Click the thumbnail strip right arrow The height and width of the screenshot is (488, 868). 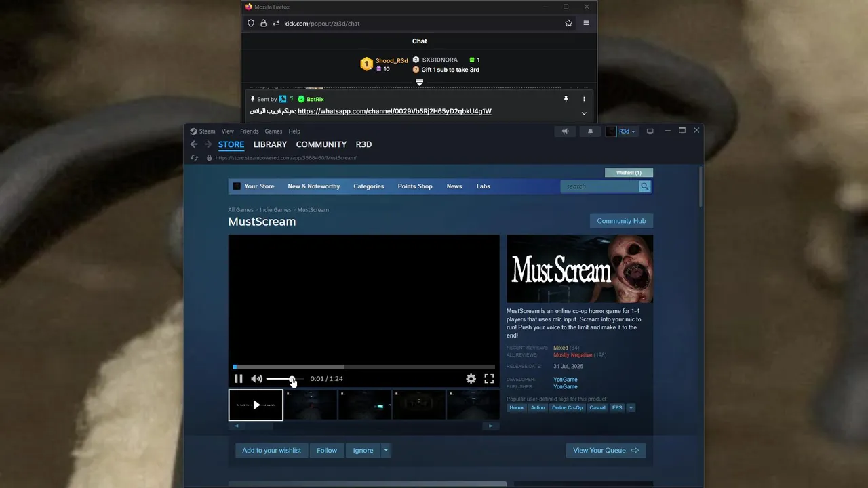click(x=491, y=426)
